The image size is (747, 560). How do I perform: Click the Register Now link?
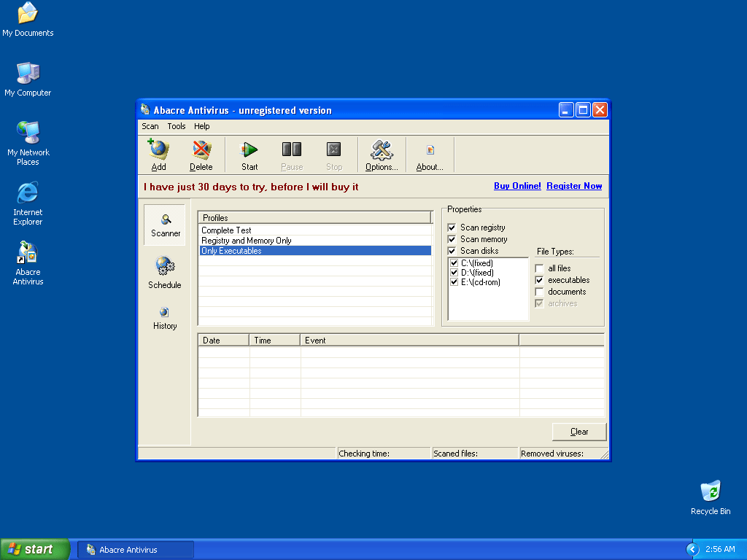tap(574, 186)
